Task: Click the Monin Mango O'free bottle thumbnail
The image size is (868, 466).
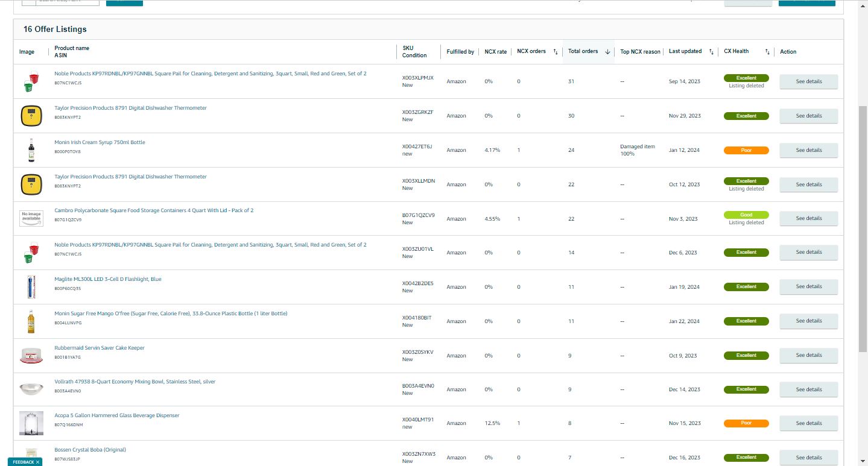Action: coord(31,321)
